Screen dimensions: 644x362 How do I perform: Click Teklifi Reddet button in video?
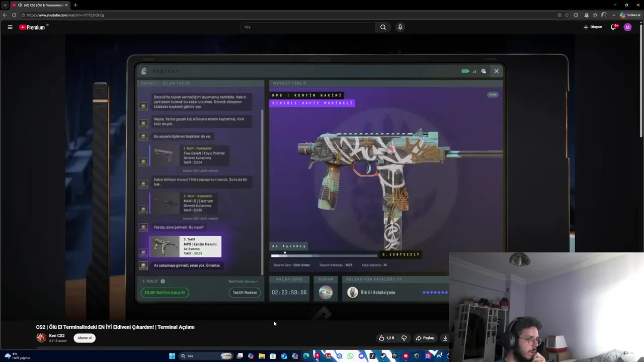coord(245,292)
